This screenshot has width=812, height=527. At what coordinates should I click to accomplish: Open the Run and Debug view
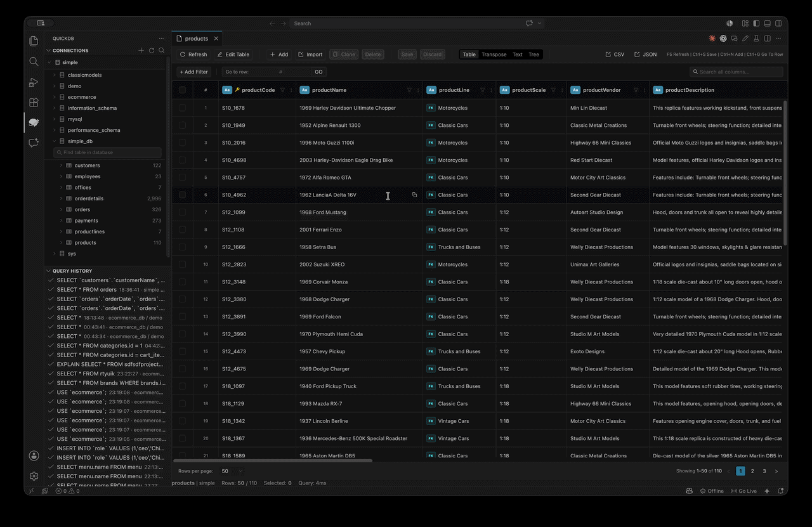pos(34,82)
